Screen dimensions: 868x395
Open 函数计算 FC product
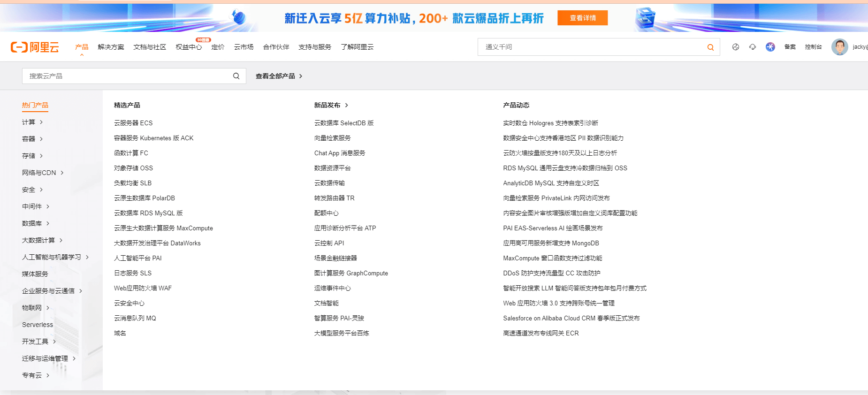pos(131,153)
